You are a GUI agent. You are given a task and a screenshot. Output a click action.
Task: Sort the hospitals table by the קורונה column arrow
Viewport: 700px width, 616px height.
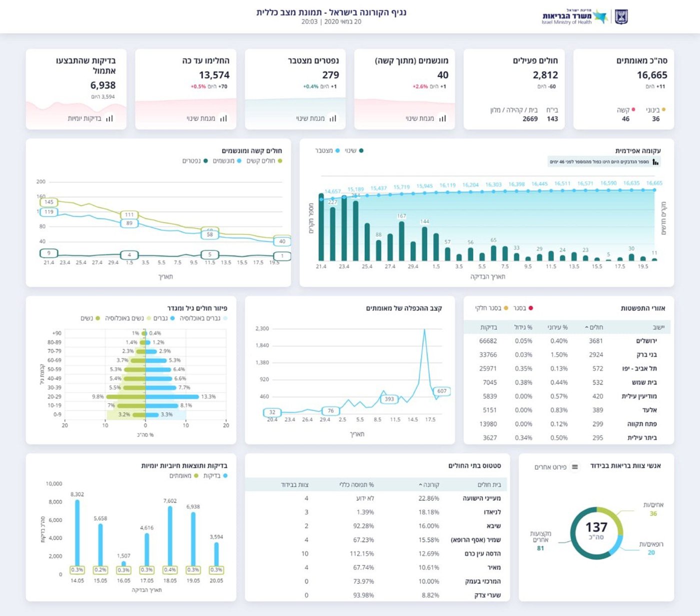coord(420,485)
